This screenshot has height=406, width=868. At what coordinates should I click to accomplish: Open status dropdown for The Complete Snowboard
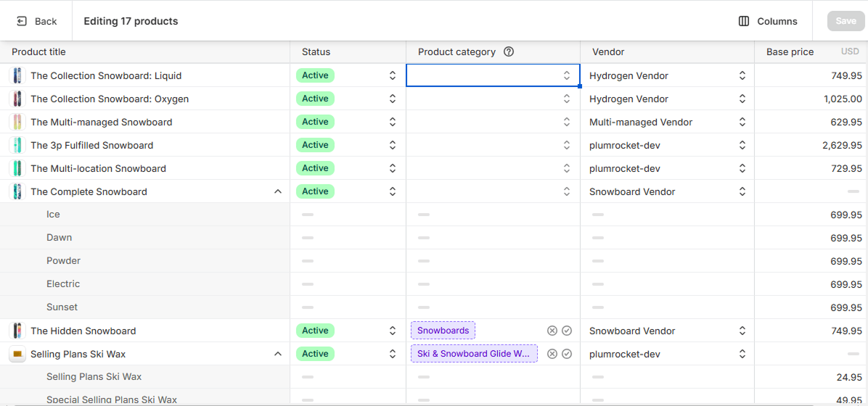(393, 191)
